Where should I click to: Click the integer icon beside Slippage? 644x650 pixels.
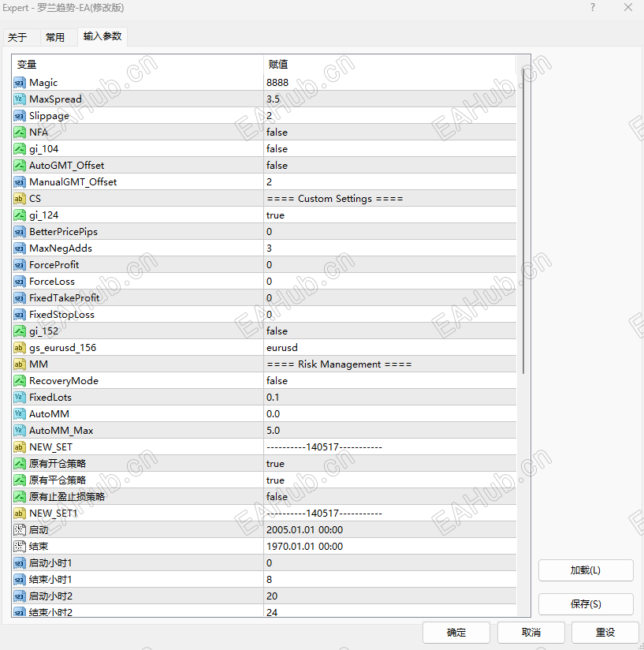(20, 116)
